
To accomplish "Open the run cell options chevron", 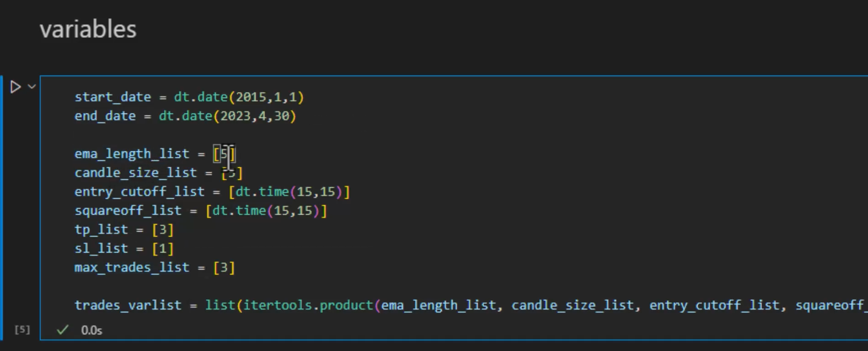I will (x=32, y=86).
